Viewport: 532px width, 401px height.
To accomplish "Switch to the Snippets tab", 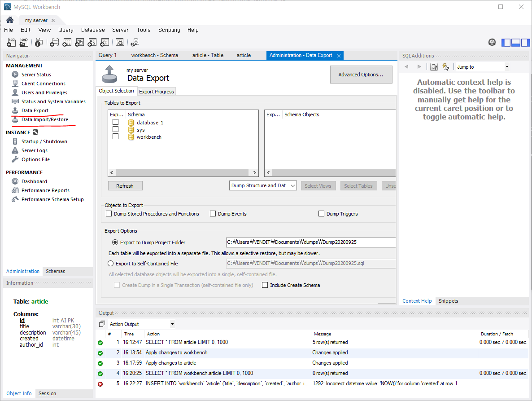I will 448,301.
